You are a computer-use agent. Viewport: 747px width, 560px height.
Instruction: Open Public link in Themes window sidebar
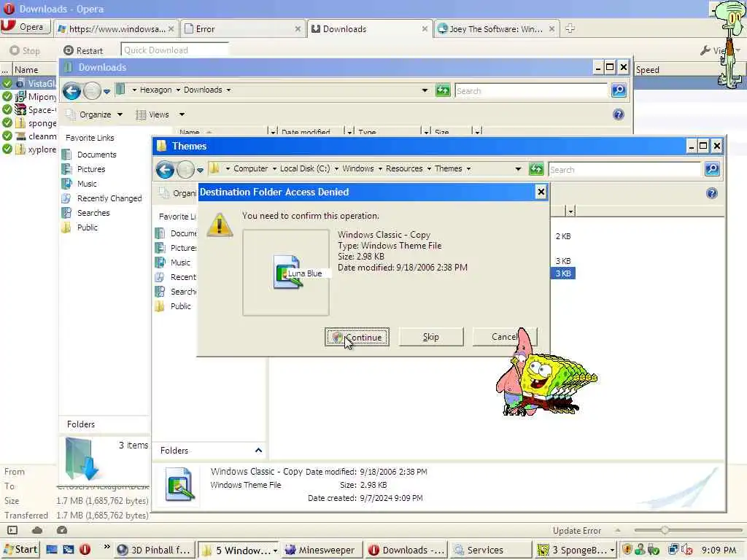(x=181, y=306)
